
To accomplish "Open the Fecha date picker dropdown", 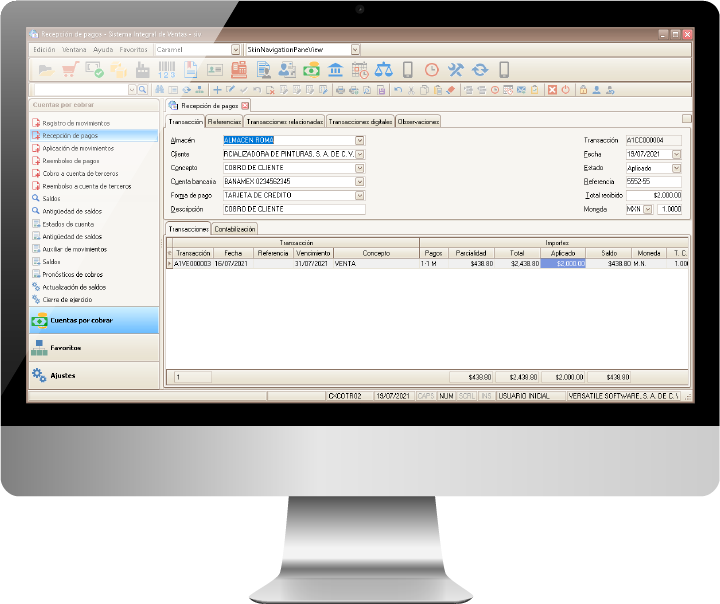I will click(676, 154).
